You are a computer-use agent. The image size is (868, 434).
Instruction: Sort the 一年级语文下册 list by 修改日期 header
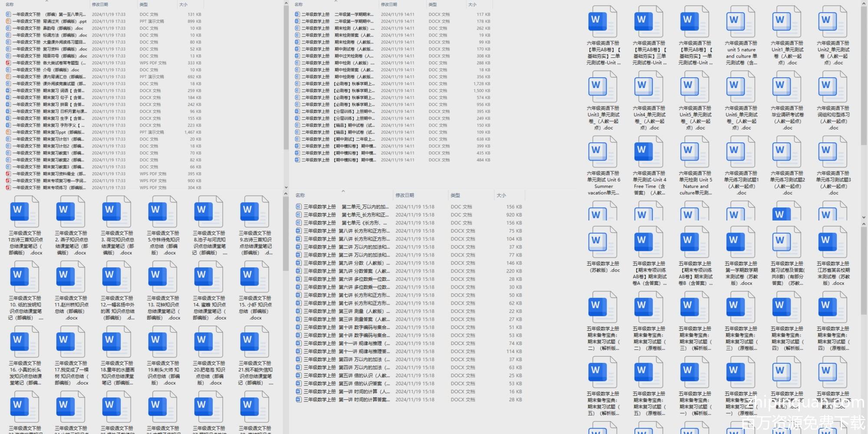tap(100, 4)
